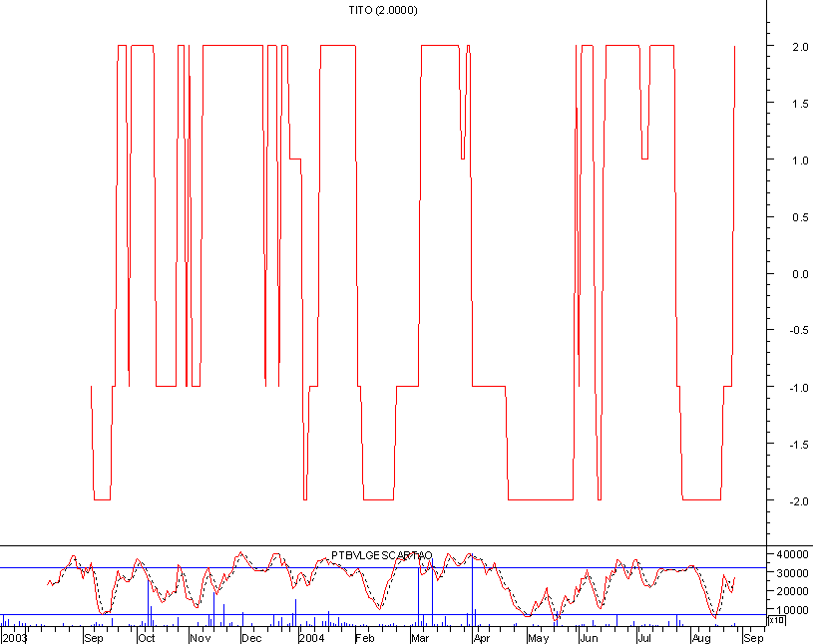Click the May month label on the time axis

point(539,638)
